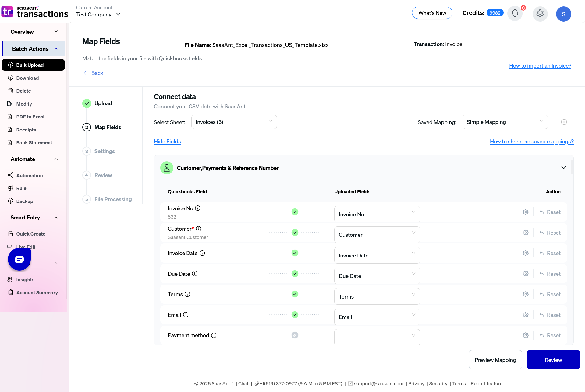Collapse Customer, Payments & Reference Number section
The width and height of the screenshot is (585, 392).
[x=563, y=168]
